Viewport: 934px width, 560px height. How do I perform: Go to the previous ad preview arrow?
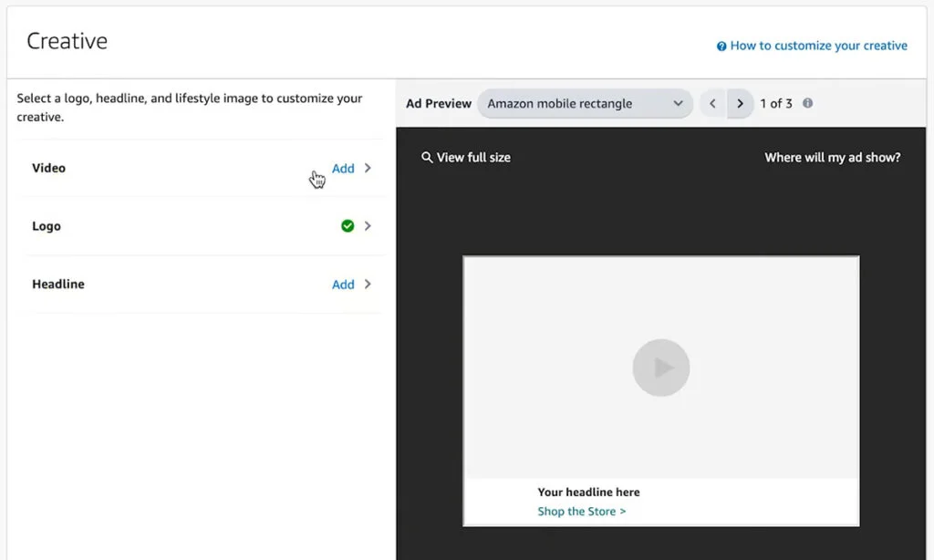pos(713,103)
